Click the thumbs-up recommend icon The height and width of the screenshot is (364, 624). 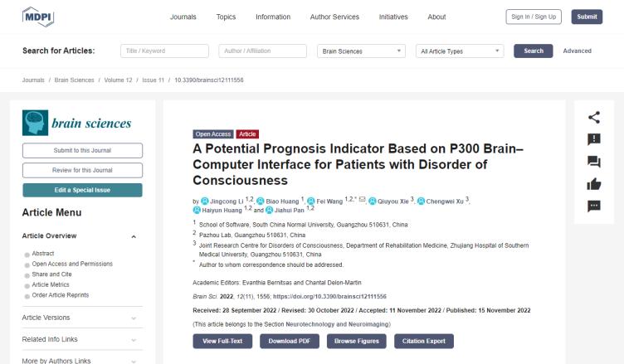[594, 184]
